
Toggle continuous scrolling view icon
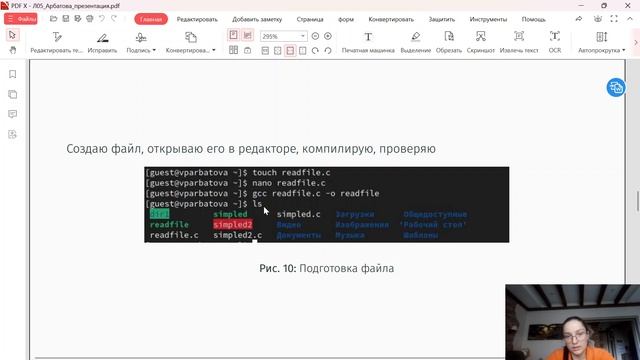(247, 36)
